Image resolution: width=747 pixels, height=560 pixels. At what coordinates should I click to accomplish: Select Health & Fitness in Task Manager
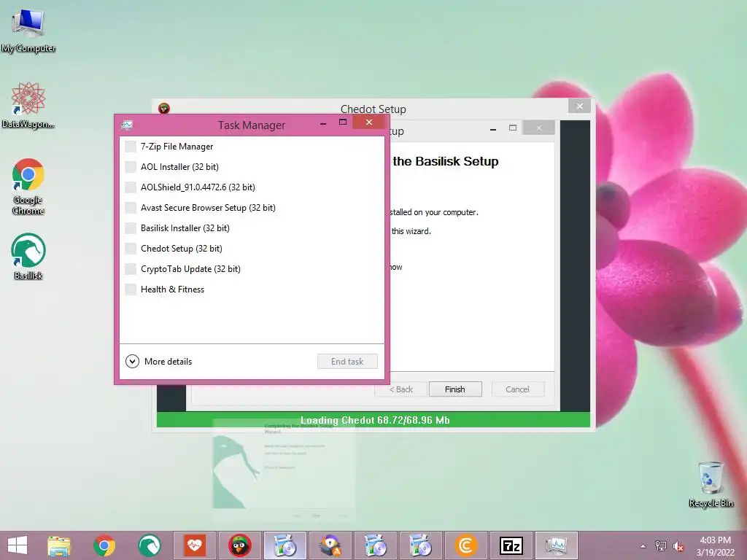point(252,289)
